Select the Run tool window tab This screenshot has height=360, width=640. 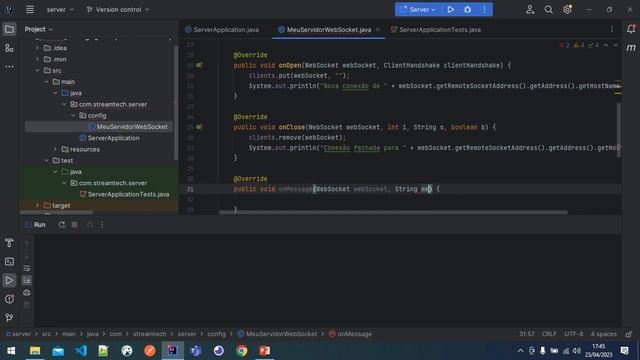click(36, 225)
